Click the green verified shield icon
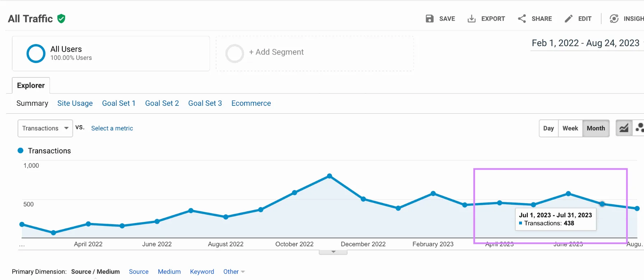 (61, 19)
